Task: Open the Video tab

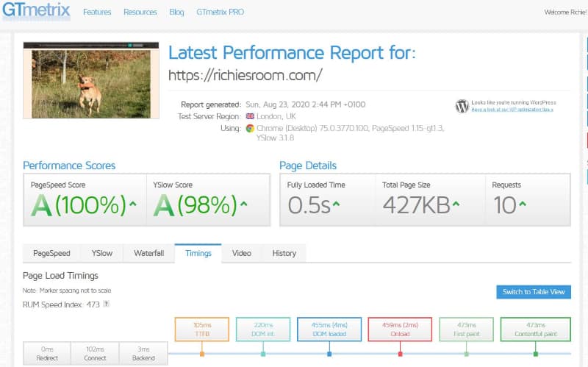Action: click(242, 253)
